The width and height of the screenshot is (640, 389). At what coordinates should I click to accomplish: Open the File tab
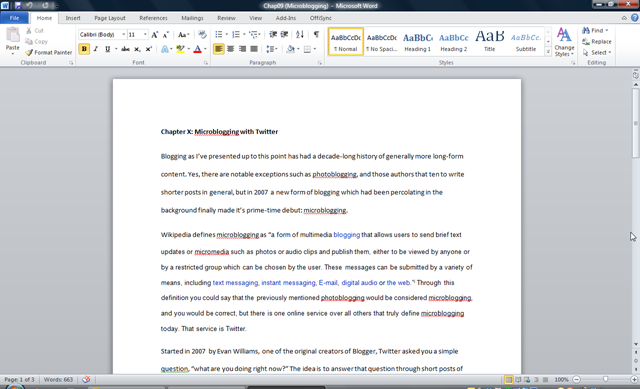click(x=14, y=18)
